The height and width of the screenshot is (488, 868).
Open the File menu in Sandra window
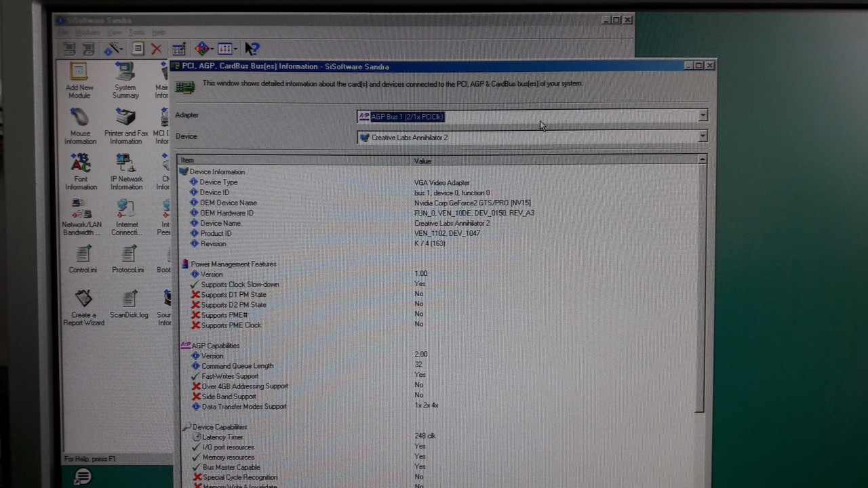64,33
